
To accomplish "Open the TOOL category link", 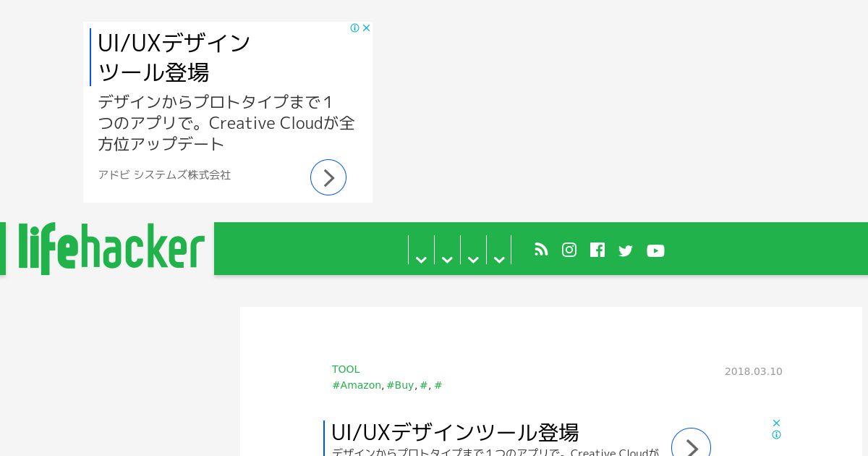I will click(346, 369).
